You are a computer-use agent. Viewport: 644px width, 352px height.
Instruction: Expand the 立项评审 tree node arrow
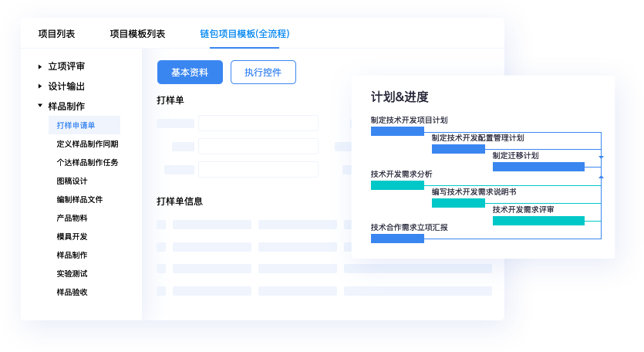40,66
